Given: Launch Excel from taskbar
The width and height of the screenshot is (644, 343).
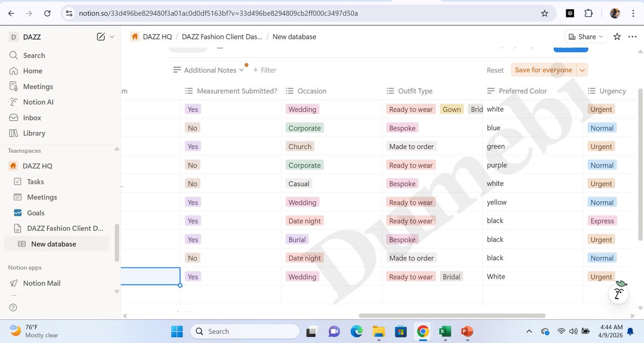Looking at the screenshot, I should [445, 331].
